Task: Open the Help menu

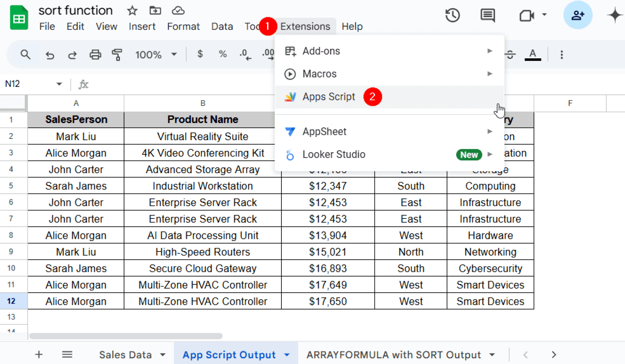Action: 352,26
